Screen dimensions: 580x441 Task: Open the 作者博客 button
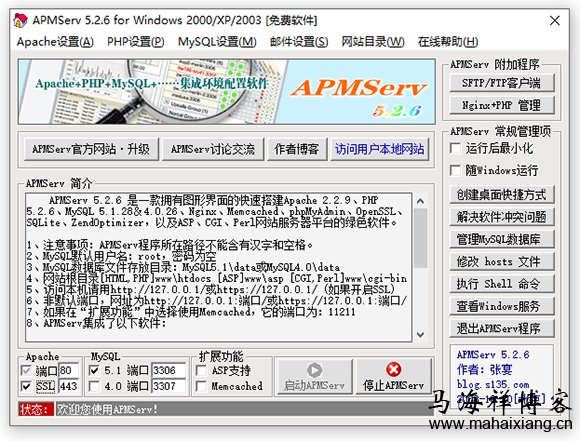coord(297,149)
